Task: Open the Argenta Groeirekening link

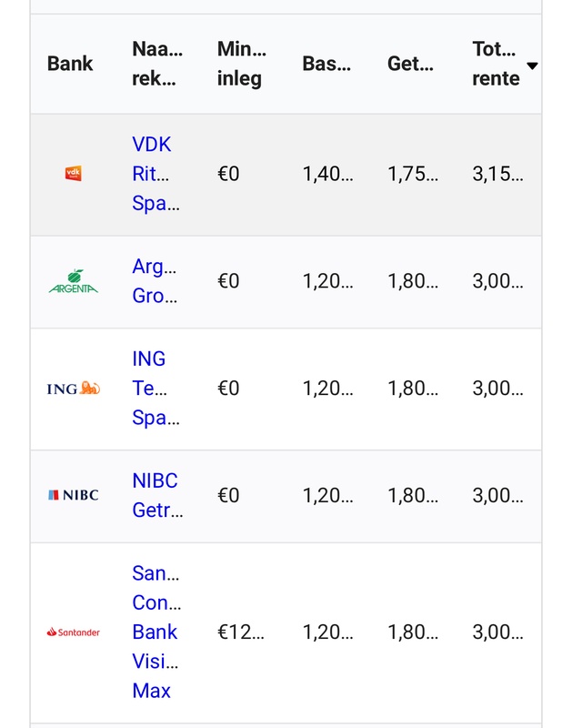Action: point(154,281)
